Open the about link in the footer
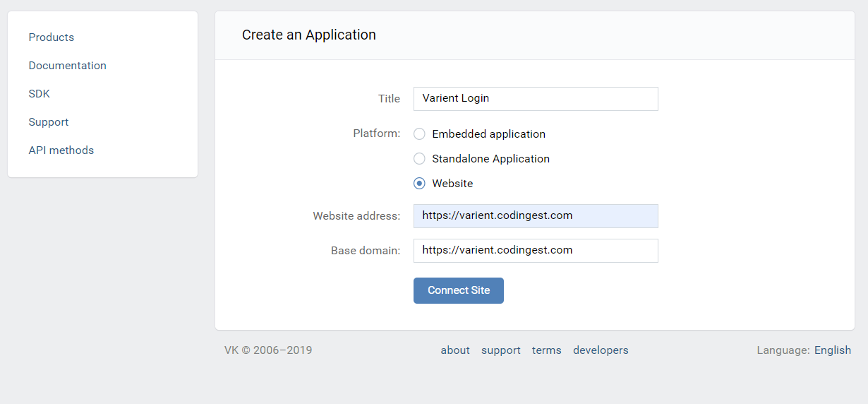Viewport: 868px width, 404px height. (x=455, y=350)
